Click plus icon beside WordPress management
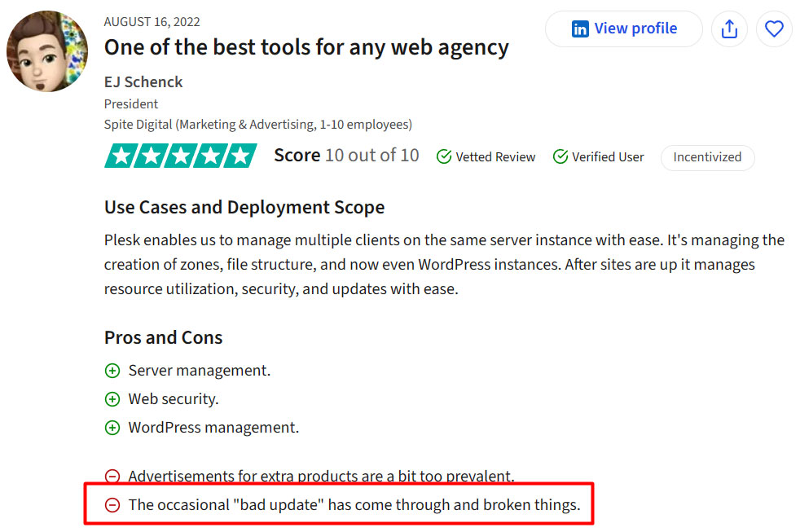This screenshot has height=532, width=800. click(x=112, y=428)
